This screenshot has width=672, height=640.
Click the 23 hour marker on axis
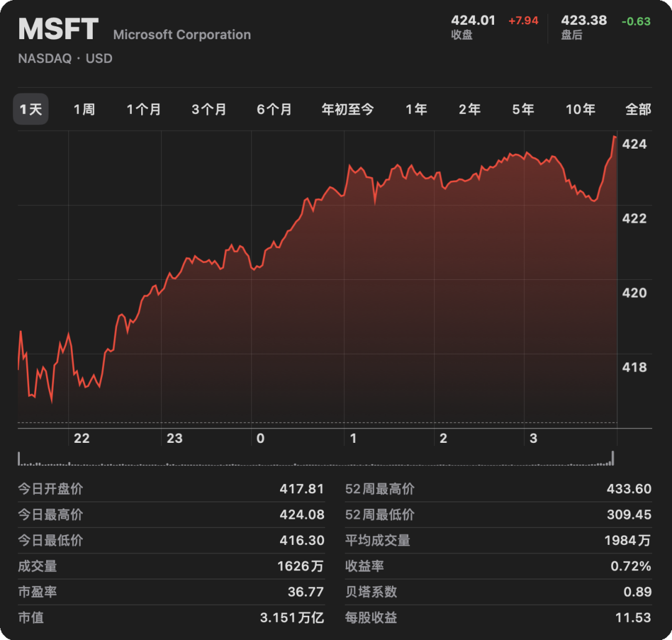174,438
